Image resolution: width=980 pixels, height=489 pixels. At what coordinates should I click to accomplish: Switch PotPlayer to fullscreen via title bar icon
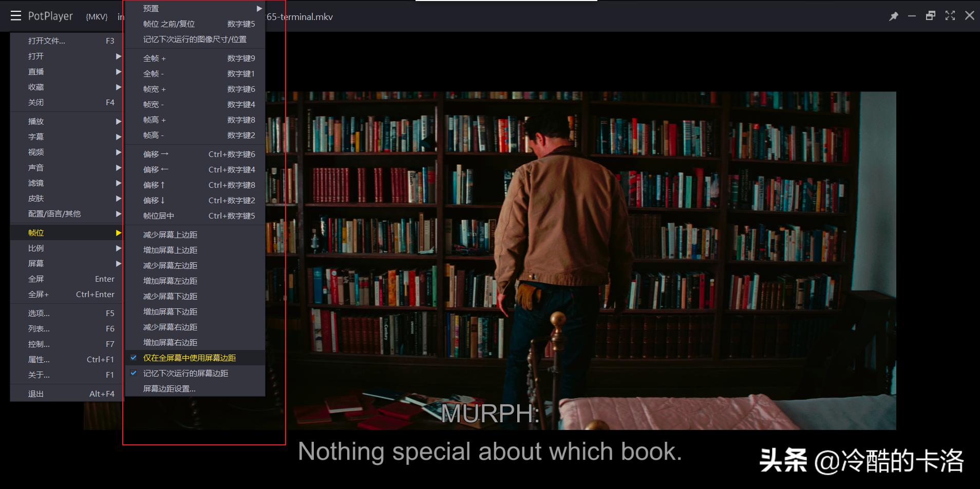(x=950, y=16)
